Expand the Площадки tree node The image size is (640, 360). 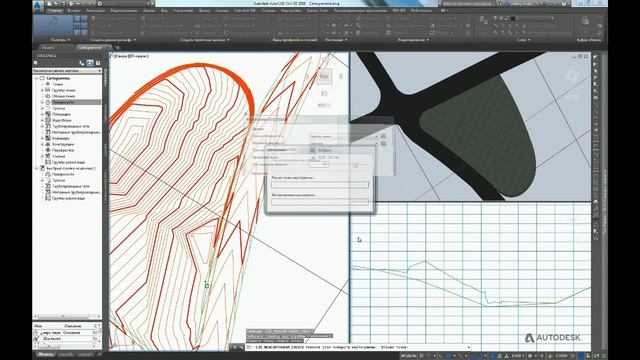click(x=42, y=114)
